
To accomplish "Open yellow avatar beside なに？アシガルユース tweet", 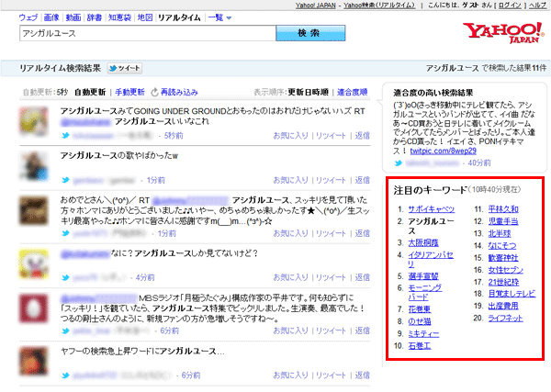I will [x=33, y=263].
